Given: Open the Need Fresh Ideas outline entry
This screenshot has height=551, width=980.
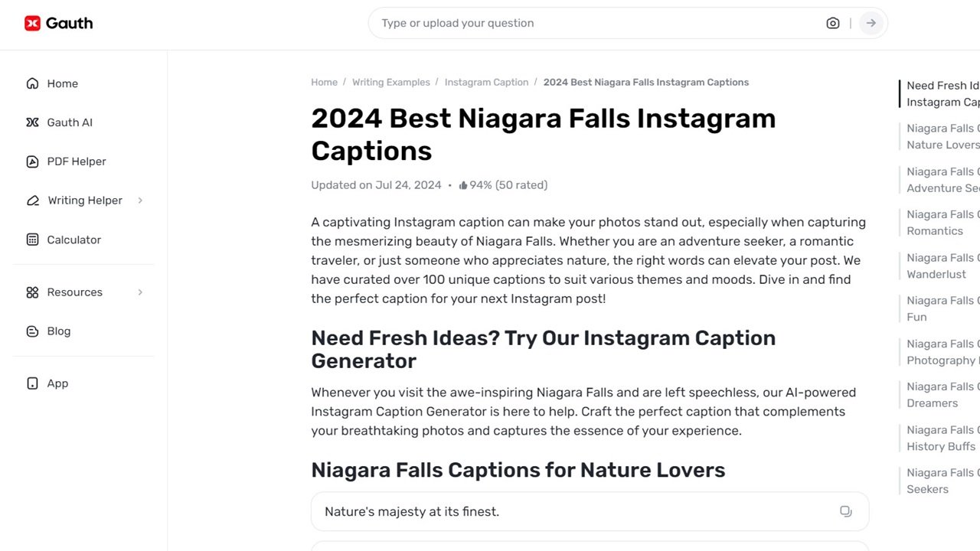Looking at the screenshot, I should (x=942, y=93).
